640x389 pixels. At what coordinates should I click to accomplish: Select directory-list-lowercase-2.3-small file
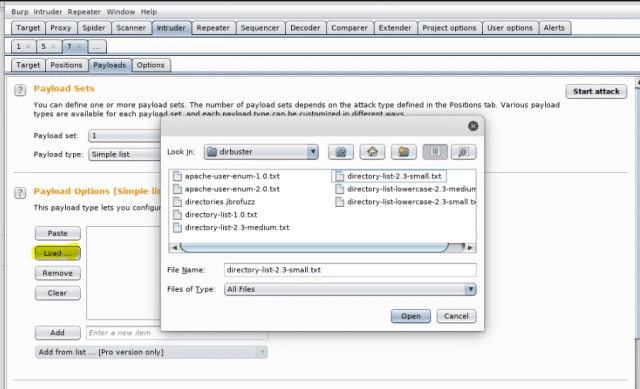(405, 202)
